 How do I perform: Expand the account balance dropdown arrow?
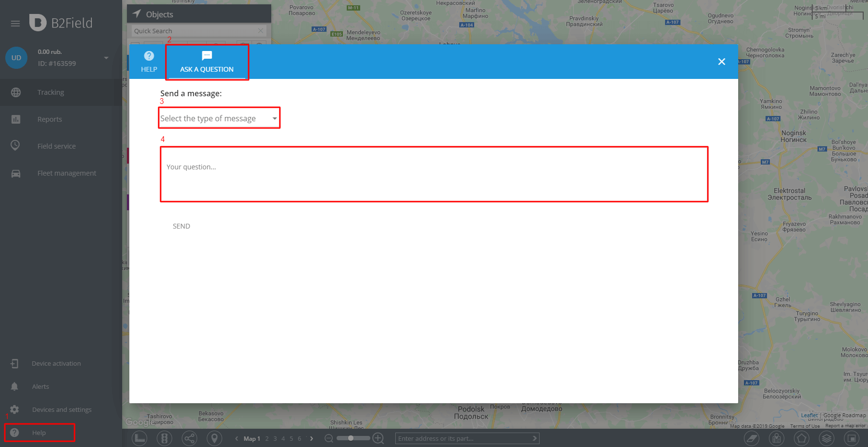pos(106,58)
